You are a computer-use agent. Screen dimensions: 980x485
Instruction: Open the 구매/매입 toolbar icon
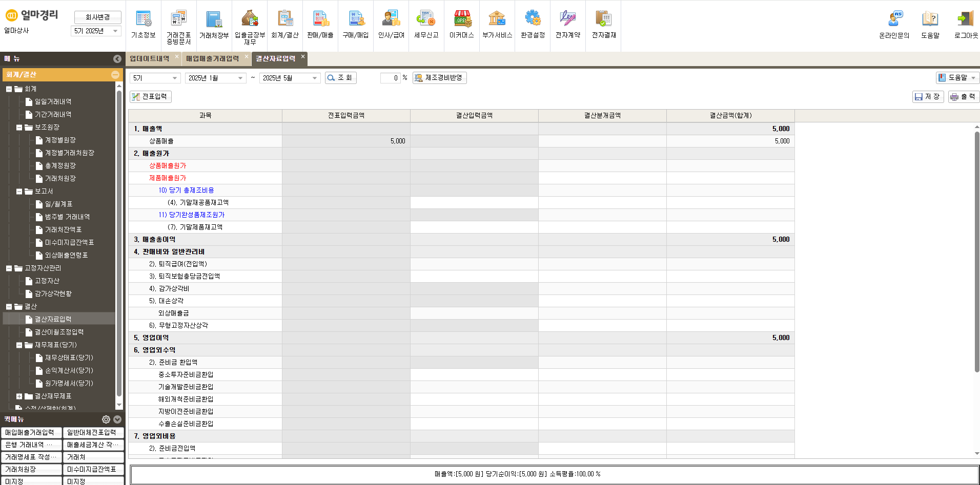tap(356, 25)
